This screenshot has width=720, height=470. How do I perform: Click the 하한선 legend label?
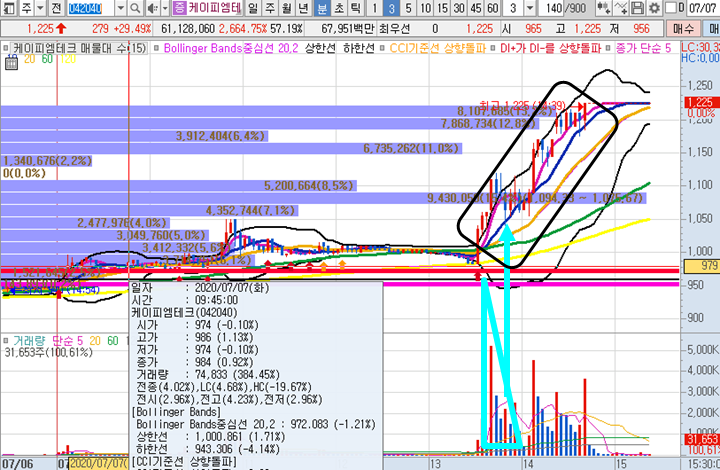tap(359, 48)
